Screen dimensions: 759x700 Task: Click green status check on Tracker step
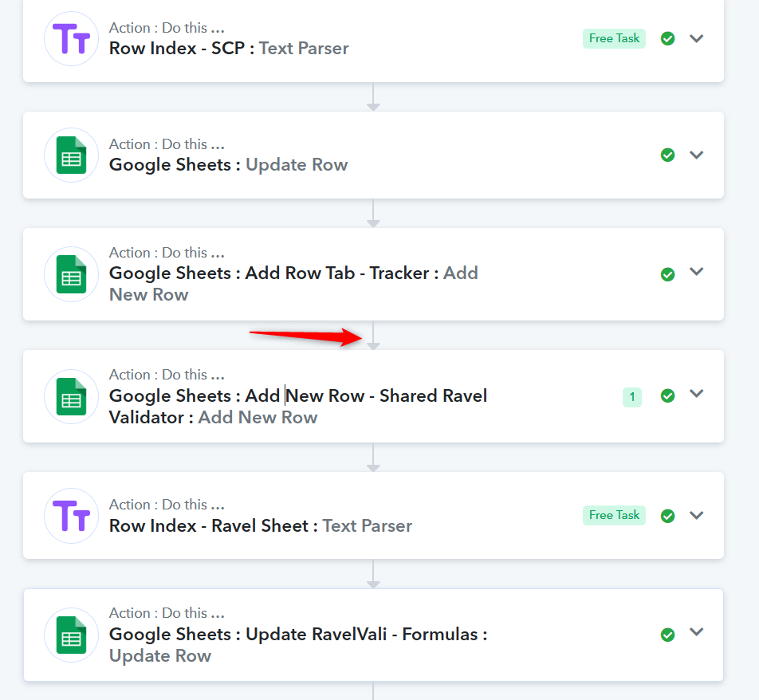click(x=667, y=274)
